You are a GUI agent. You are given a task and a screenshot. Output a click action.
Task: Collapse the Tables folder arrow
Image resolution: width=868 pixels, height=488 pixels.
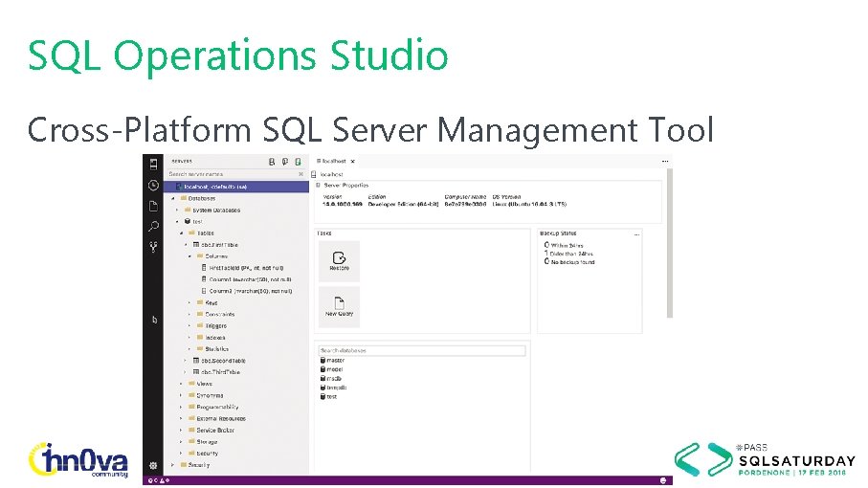pyautogui.click(x=181, y=233)
